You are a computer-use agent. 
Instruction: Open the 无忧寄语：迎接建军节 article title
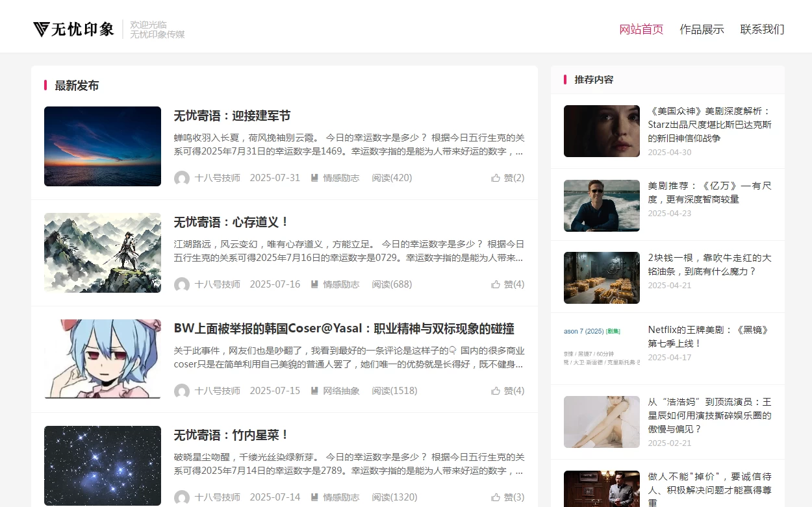coord(231,116)
